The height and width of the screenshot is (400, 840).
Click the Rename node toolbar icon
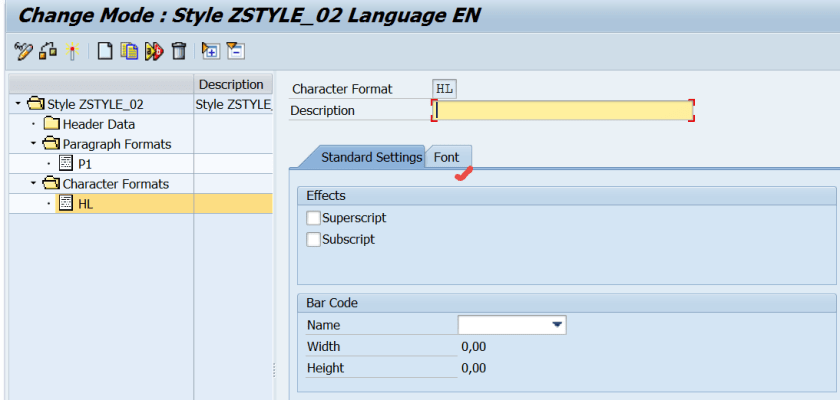(x=154, y=51)
